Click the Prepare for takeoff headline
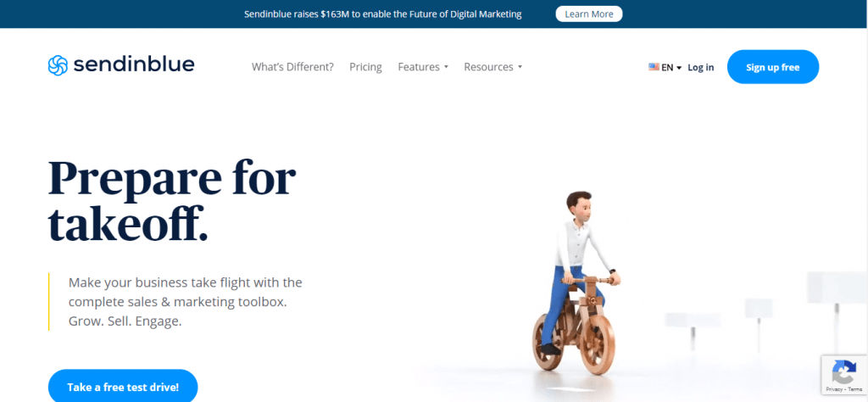The height and width of the screenshot is (402, 868). 172,201
